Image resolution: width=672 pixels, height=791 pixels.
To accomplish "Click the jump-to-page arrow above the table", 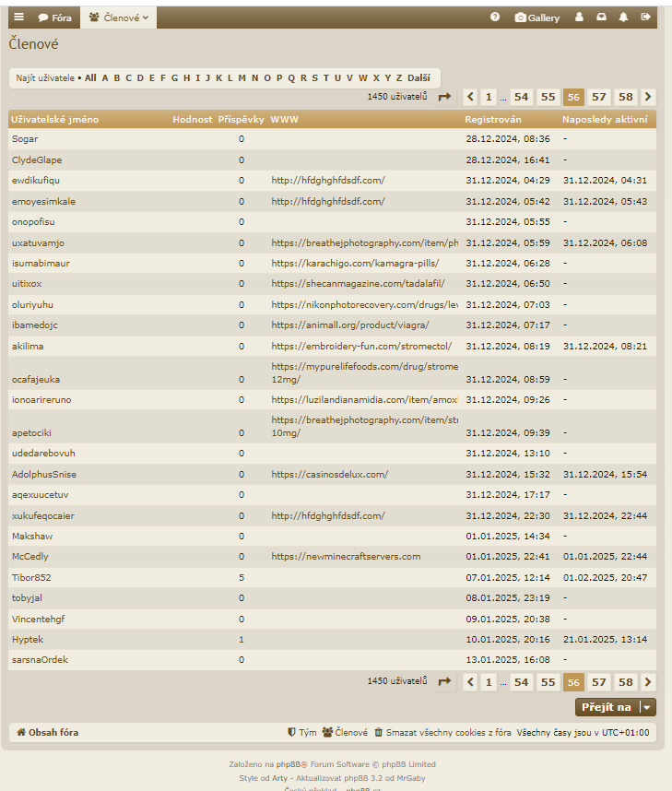I will click(x=444, y=97).
